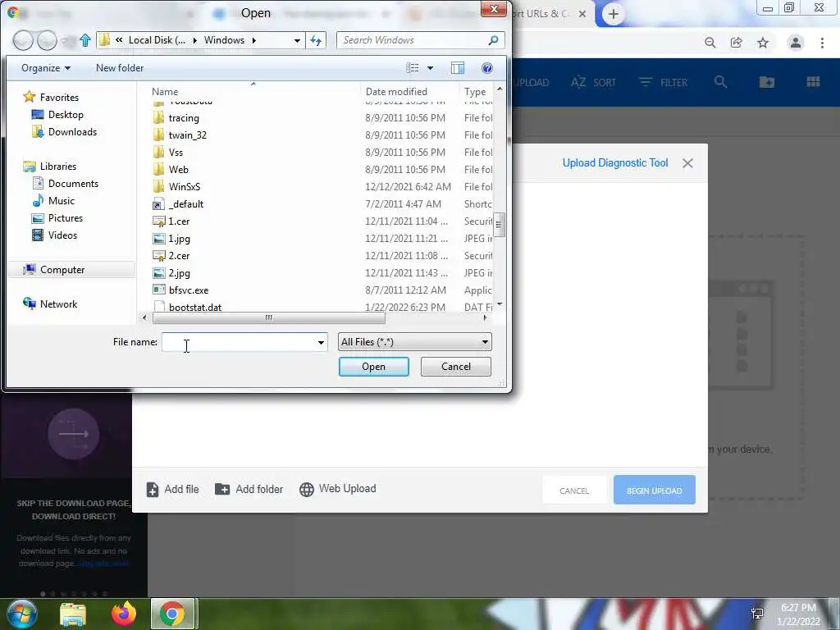This screenshot has width=840, height=630.
Task: Click the new folder icon in blue toolbar
Action: point(767,82)
